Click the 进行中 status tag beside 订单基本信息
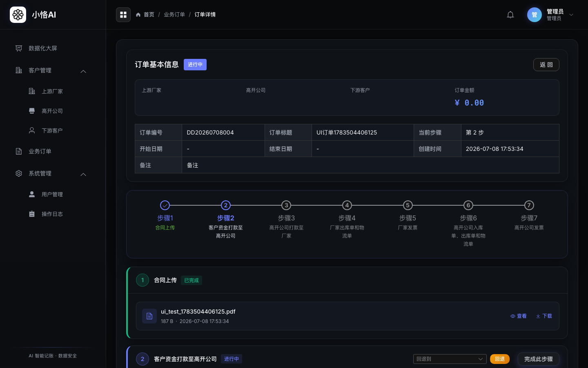Image resolution: width=588 pixels, height=368 pixels. coord(195,65)
